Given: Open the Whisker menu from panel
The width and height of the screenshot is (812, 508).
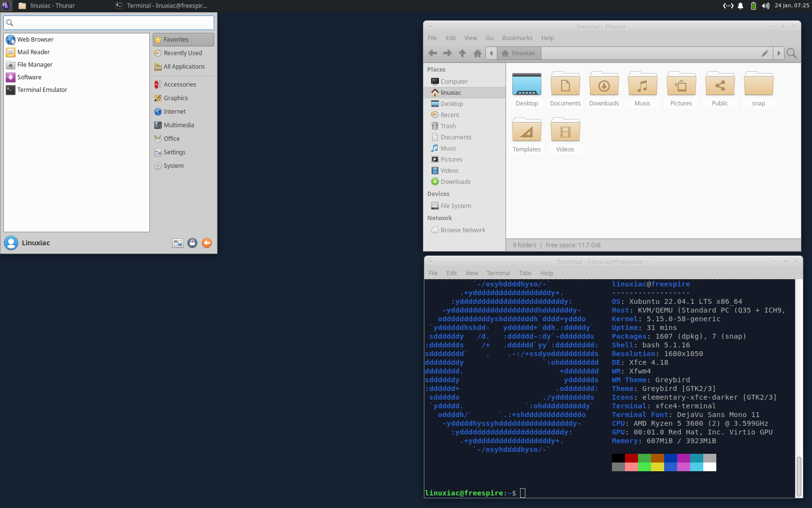Looking at the screenshot, I should tap(6, 5).
